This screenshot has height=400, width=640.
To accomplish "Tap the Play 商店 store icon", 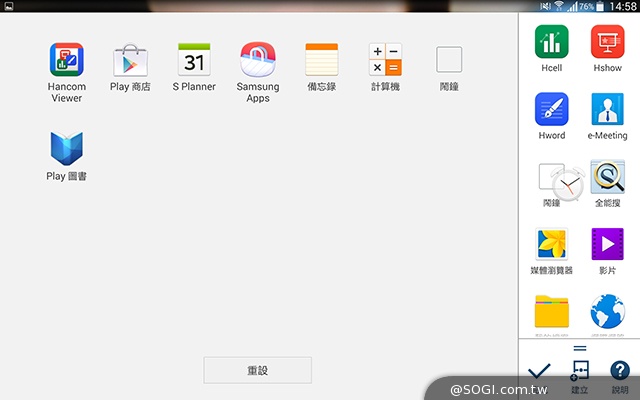I will (130, 60).
